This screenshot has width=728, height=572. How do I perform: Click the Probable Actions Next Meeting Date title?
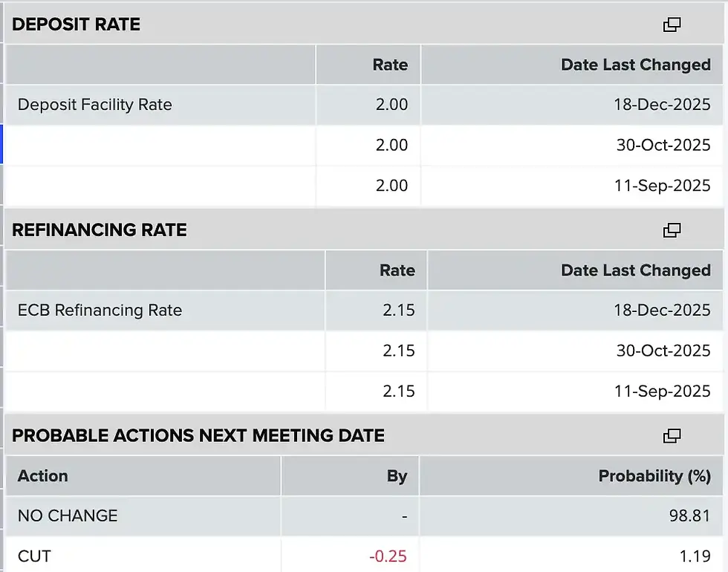[x=198, y=435]
